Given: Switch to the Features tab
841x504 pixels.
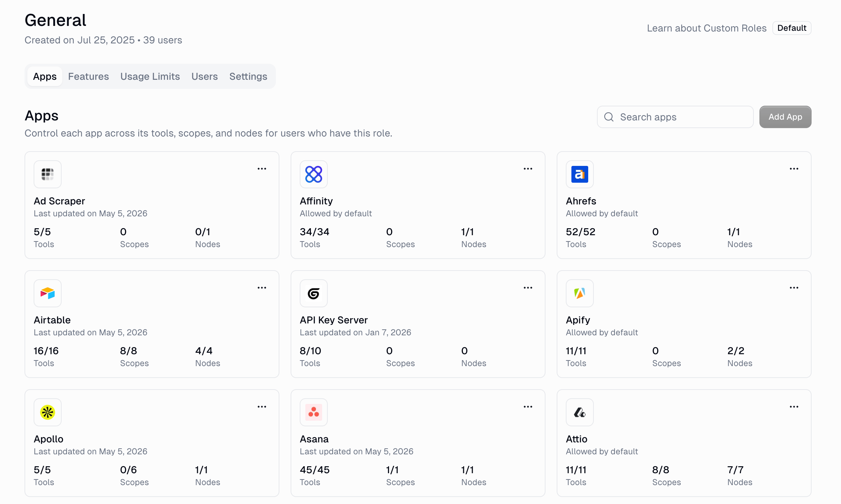Looking at the screenshot, I should 89,76.
